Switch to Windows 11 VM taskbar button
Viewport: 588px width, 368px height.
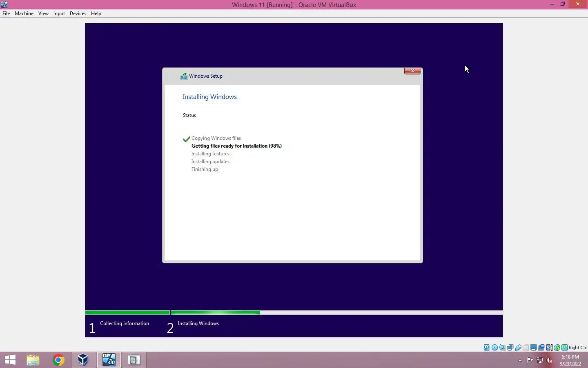tap(109, 360)
